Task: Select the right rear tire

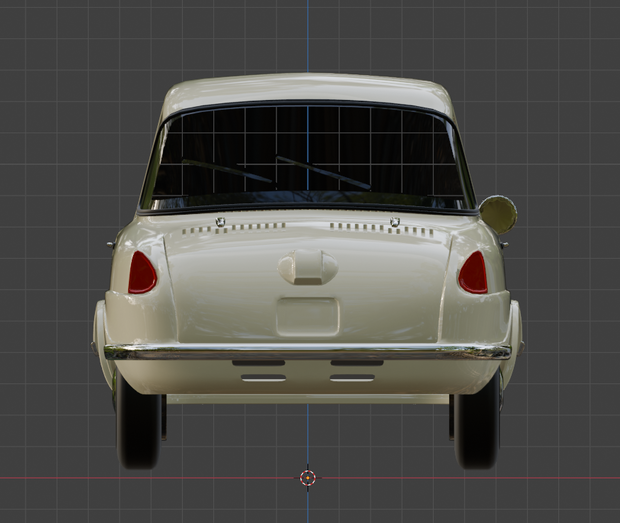Action: [477, 429]
